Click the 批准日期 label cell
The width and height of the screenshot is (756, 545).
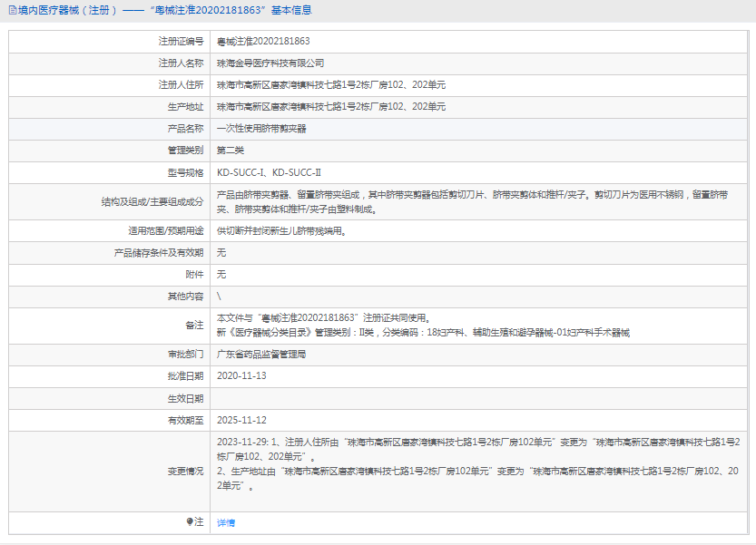pyautogui.click(x=110, y=376)
